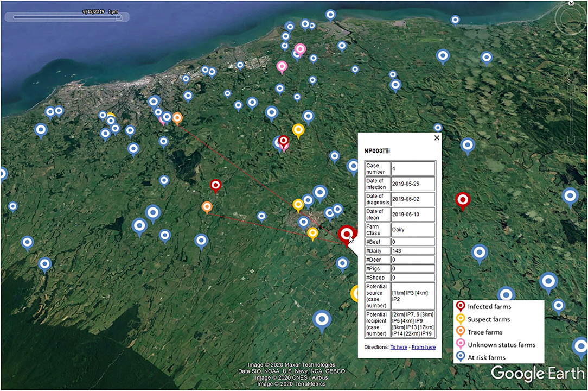588x391 pixels.
Task: Click the 'Date of diagnosis' row label
Action: pyautogui.click(x=378, y=199)
